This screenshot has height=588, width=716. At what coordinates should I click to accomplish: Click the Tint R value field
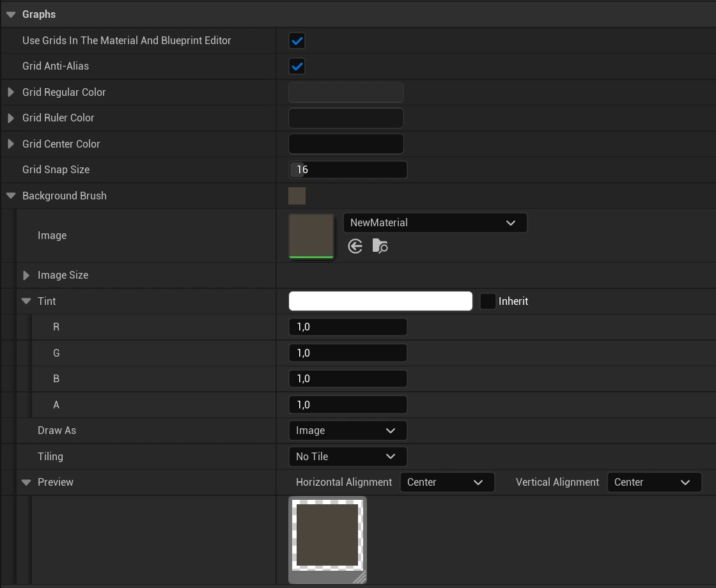(x=348, y=327)
